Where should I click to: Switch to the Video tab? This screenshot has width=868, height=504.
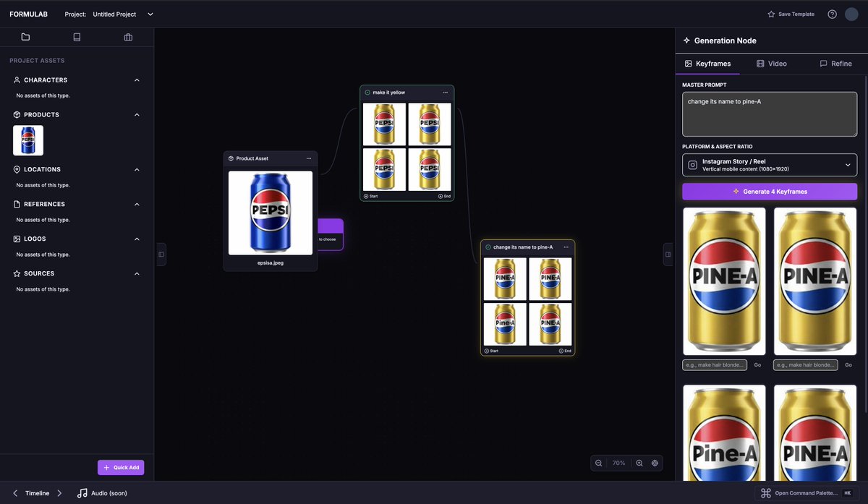[x=771, y=64]
